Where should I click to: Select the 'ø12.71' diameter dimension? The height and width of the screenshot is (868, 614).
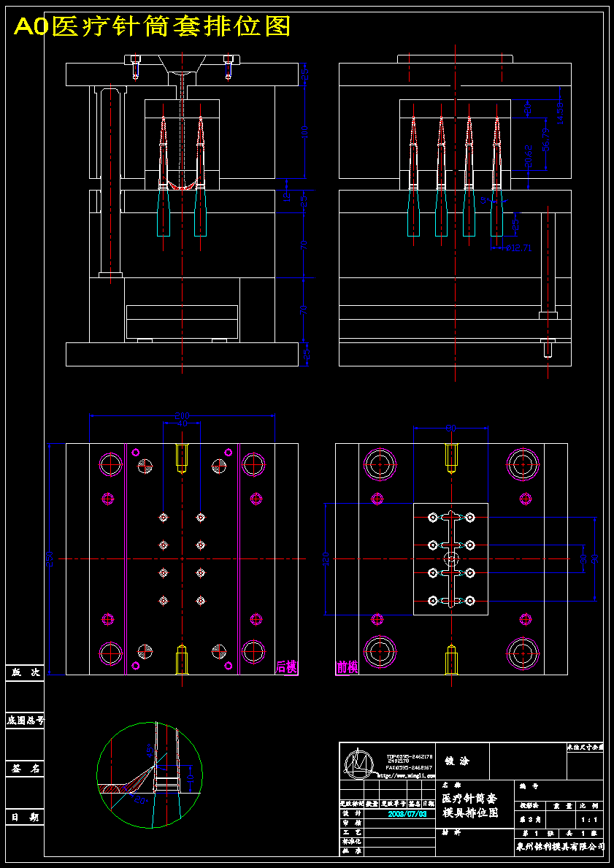(x=519, y=248)
